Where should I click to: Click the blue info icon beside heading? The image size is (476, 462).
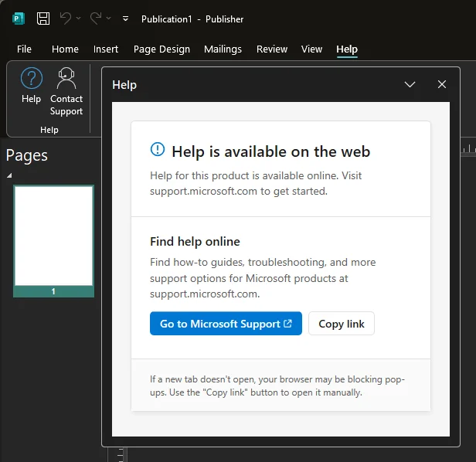[x=158, y=149]
